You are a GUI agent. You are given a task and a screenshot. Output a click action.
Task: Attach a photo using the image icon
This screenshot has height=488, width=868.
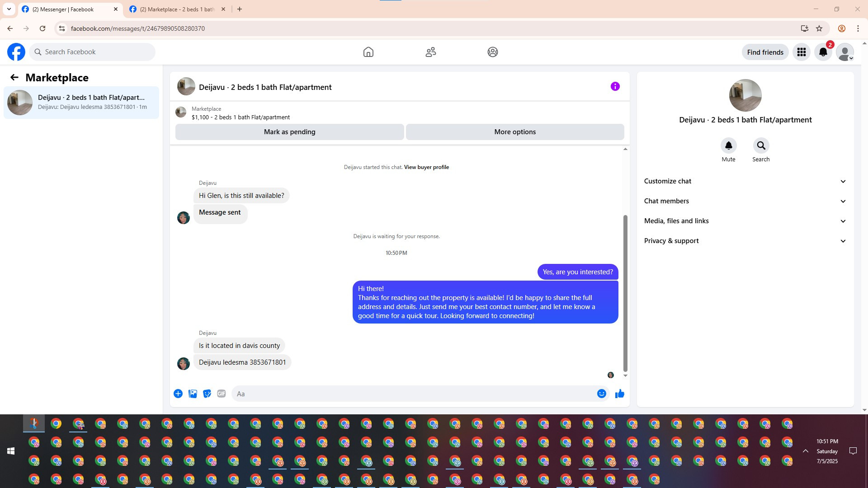[x=193, y=394]
